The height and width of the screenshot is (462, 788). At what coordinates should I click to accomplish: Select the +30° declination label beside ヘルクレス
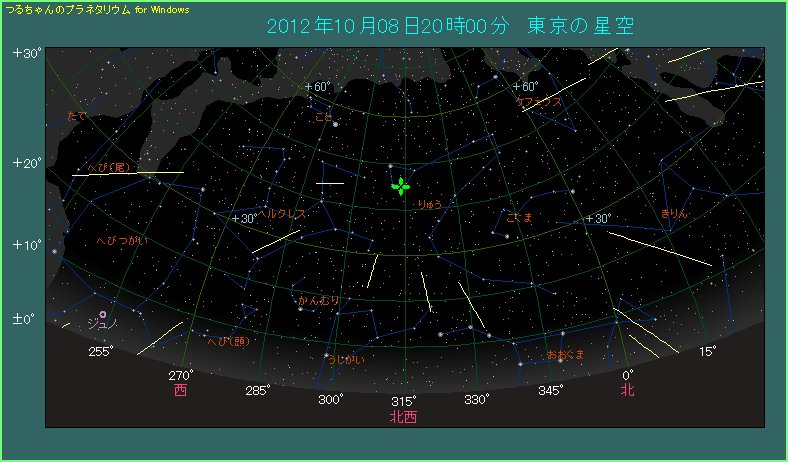pos(245,219)
